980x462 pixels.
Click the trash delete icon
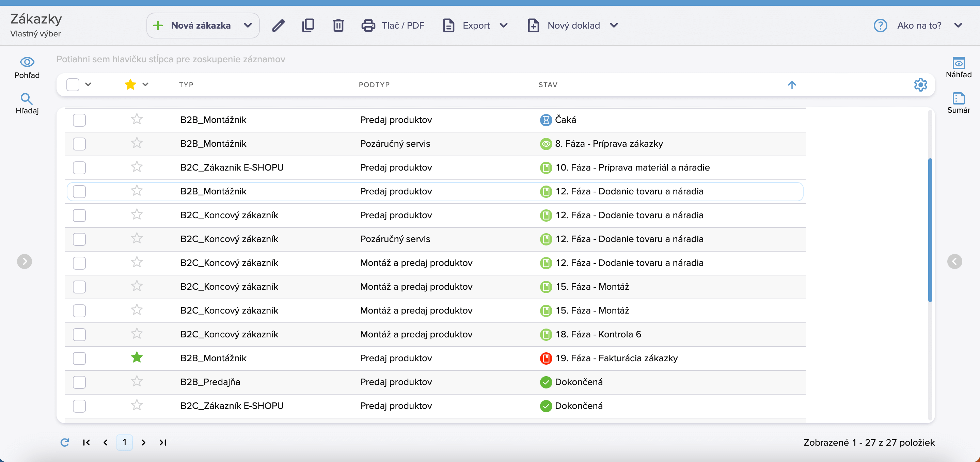(338, 26)
